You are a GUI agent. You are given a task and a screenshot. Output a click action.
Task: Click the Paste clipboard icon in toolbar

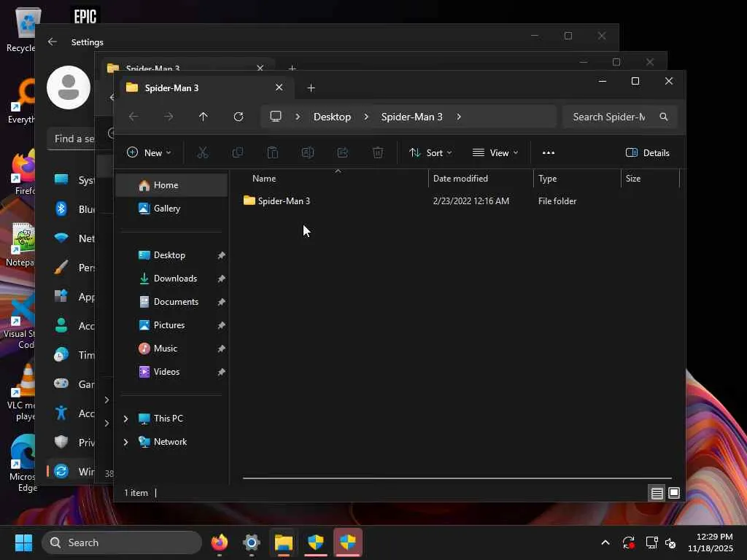coord(273,152)
